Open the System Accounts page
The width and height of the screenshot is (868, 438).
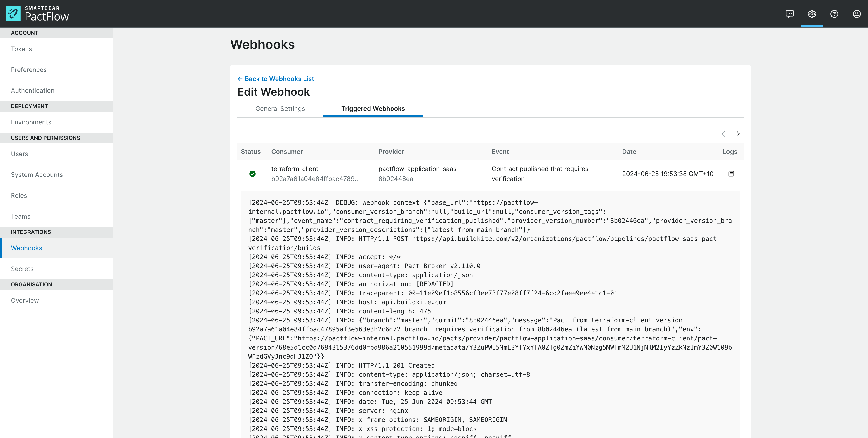pyautogui.click(x=37, y=175)
